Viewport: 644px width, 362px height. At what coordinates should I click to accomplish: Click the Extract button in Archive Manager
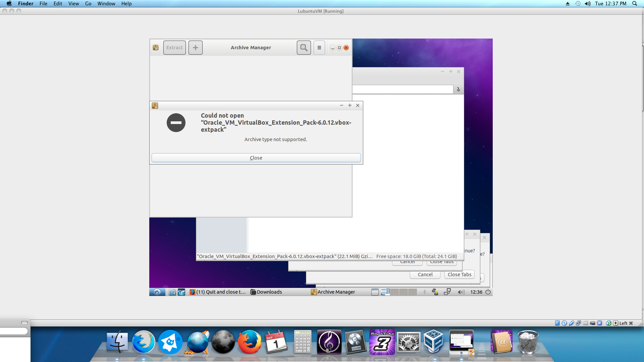[x=174, y=48]
